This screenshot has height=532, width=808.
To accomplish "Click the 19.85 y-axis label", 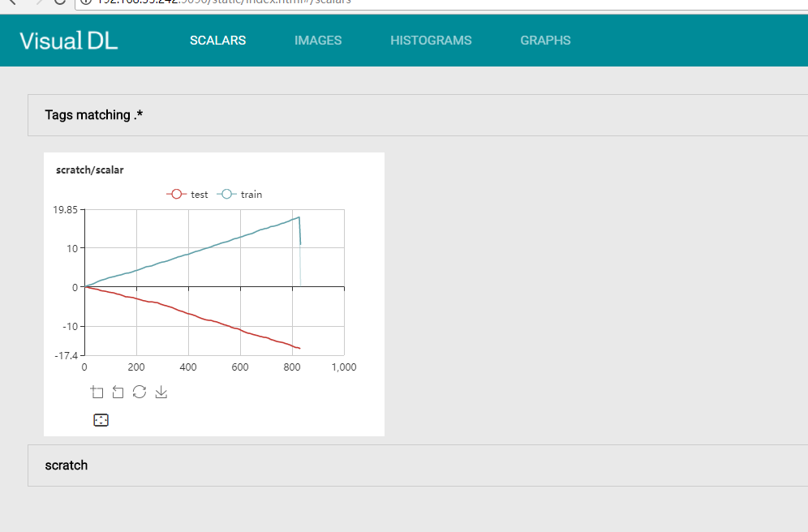I will pyautogui.click(x=65, y=209).
